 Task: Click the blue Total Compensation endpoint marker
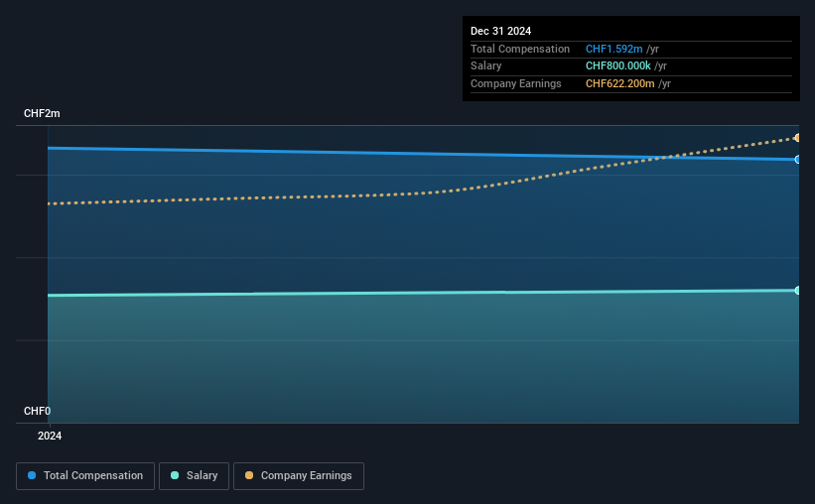[x=797, y=160]
